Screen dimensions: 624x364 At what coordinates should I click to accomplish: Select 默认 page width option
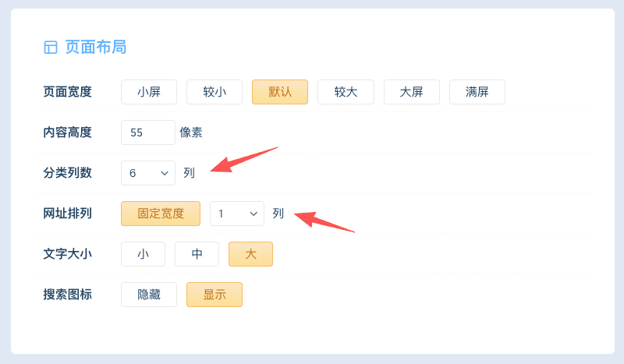(x=280, y=92)
